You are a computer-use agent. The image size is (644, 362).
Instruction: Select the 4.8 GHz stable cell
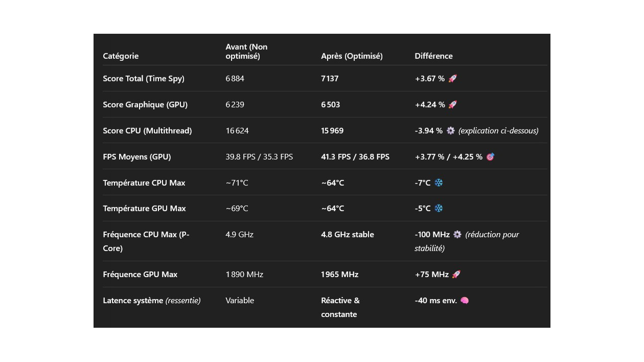[x=348, y=235]
